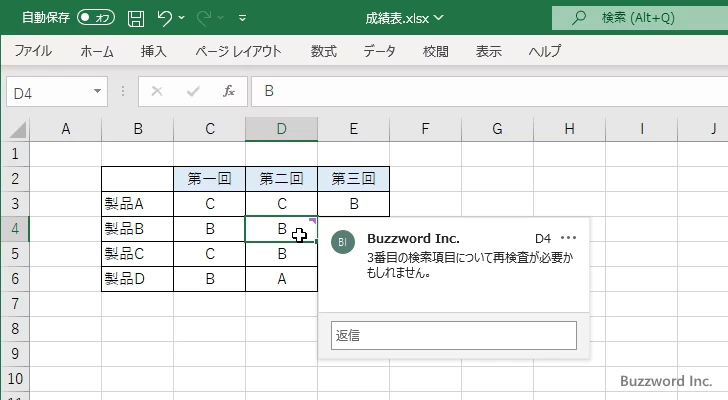
Task: Click the Save floppy disk icon
Action: click(x=136, y=18)
